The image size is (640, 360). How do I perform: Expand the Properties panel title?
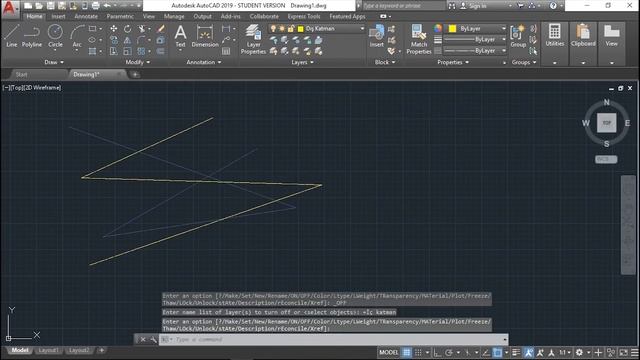coord(453,62)
